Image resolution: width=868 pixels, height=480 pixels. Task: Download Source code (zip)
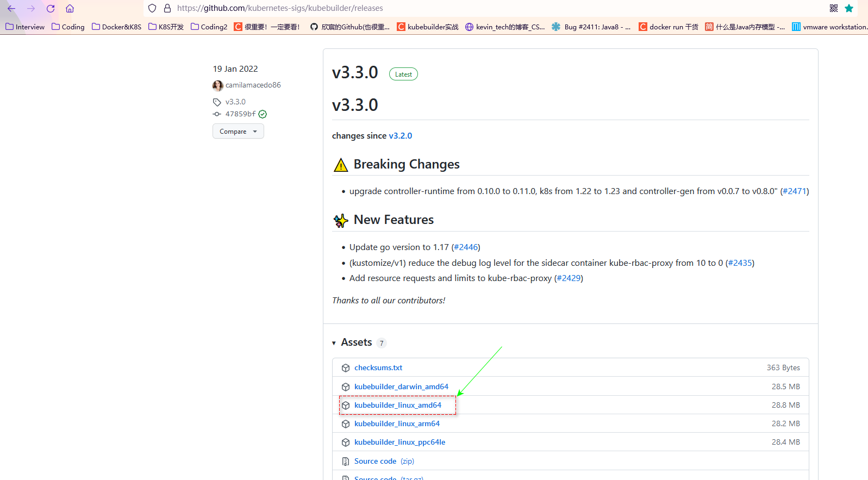click(x=384, y=461)
